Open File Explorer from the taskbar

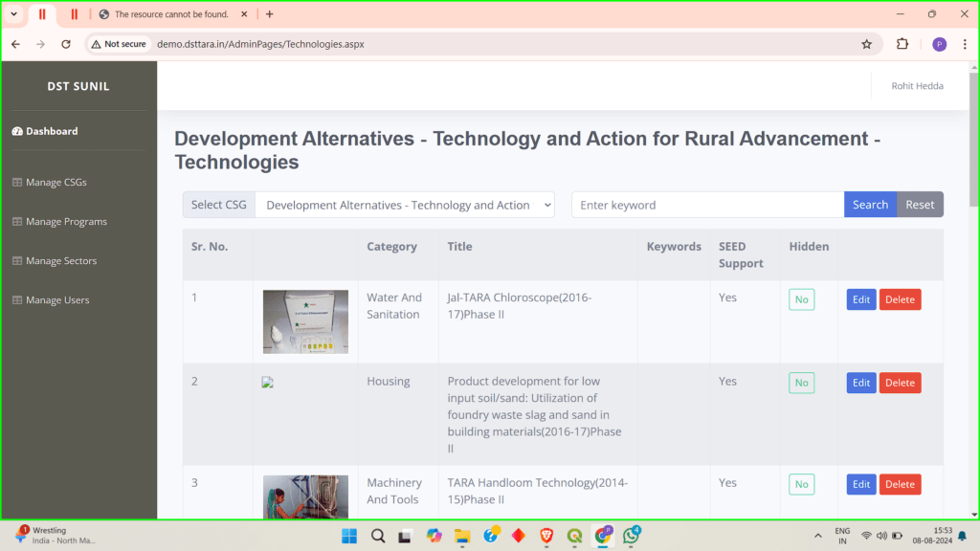click(x=462, y=536)
